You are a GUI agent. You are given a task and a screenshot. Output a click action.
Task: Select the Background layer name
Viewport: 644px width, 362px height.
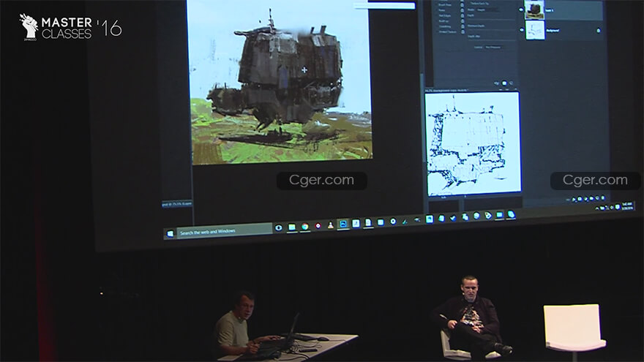pos(553,31)
